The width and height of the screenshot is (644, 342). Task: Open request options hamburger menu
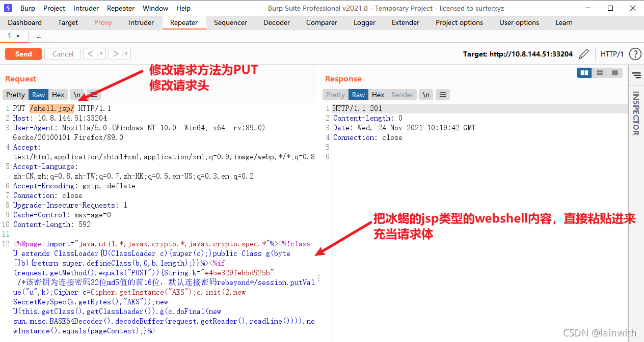pyautogui.click(x=94, y=95)
